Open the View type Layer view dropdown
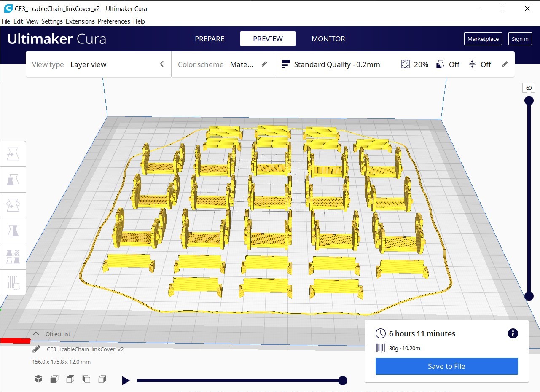Screen dimensions: 540x392 click(98, 64)
